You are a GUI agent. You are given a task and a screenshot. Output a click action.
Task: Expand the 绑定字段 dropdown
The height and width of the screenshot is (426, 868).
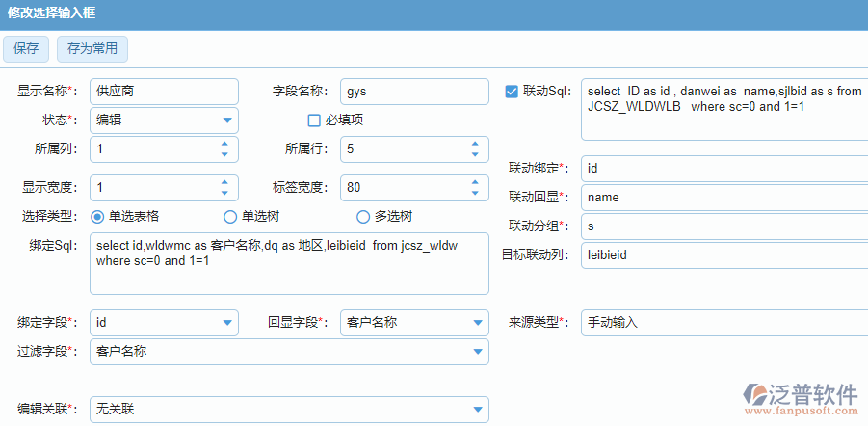(x=226, y=323)
